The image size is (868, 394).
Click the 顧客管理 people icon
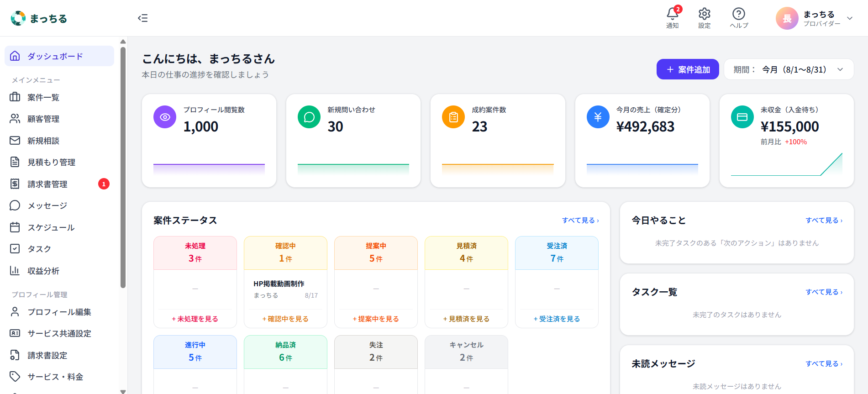(15, 119)
